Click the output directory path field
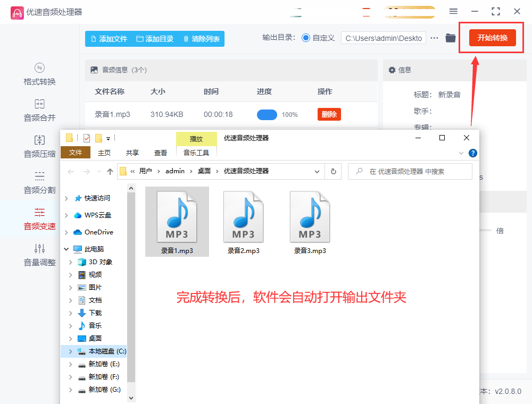 [x=384, y=38]
